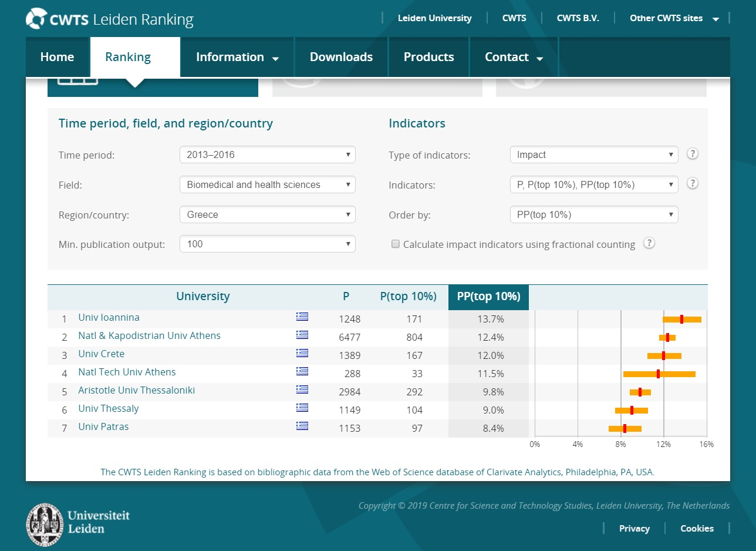Open the Privacy link
Screen dimensions: 756x551
click(635, 529)
